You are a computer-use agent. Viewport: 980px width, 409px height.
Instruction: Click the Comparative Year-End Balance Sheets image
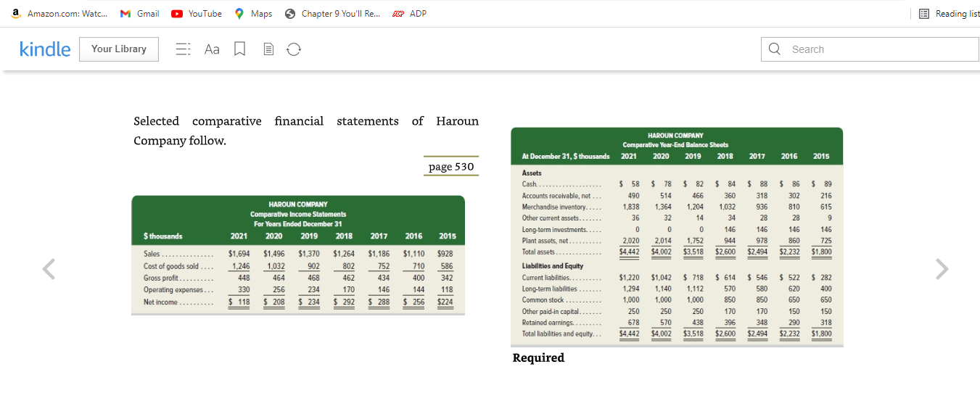pos(677,237)
